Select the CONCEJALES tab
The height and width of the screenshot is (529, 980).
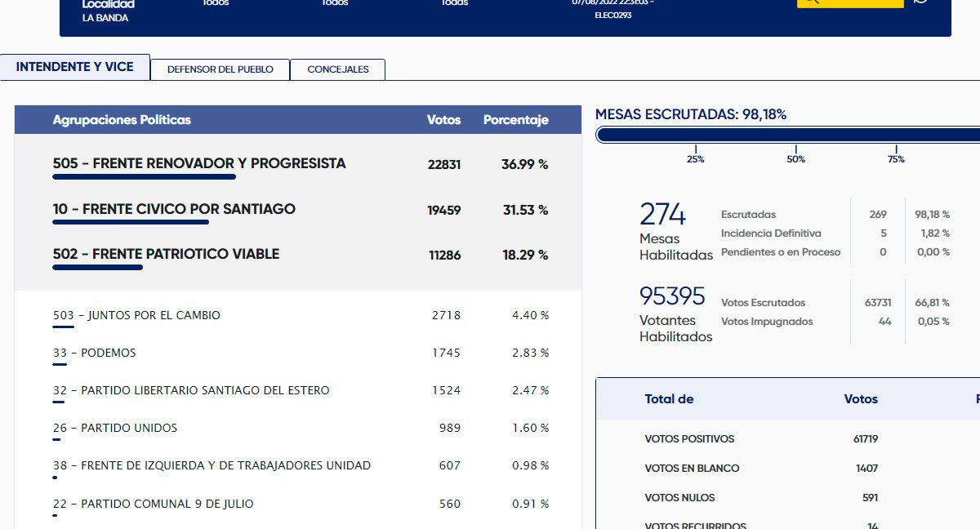tap(337, 69)
